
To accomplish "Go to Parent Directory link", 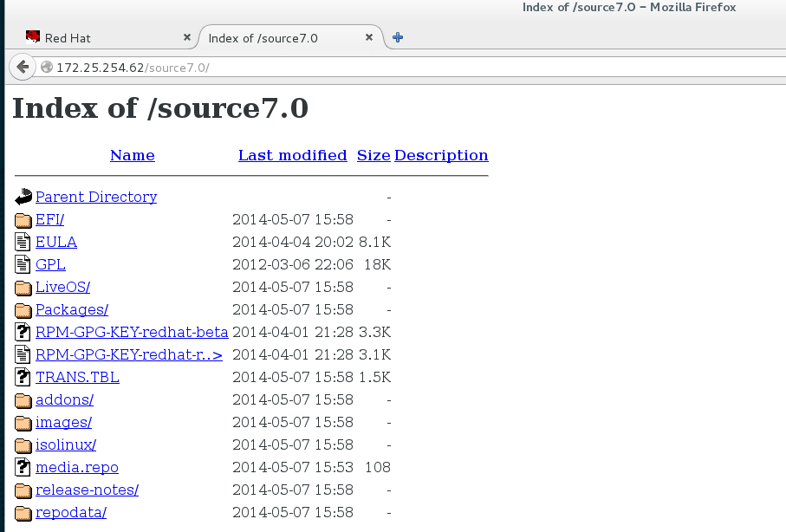I will [96, 197].
